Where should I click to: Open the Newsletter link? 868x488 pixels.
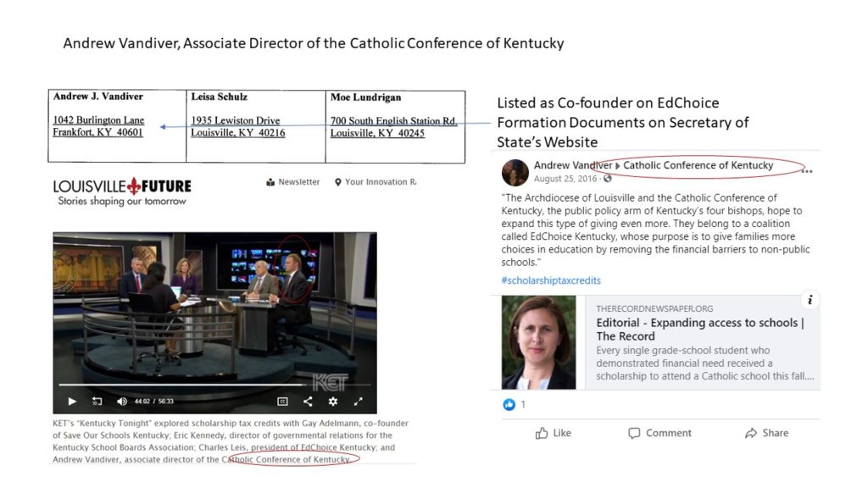(x=299, y=181)
